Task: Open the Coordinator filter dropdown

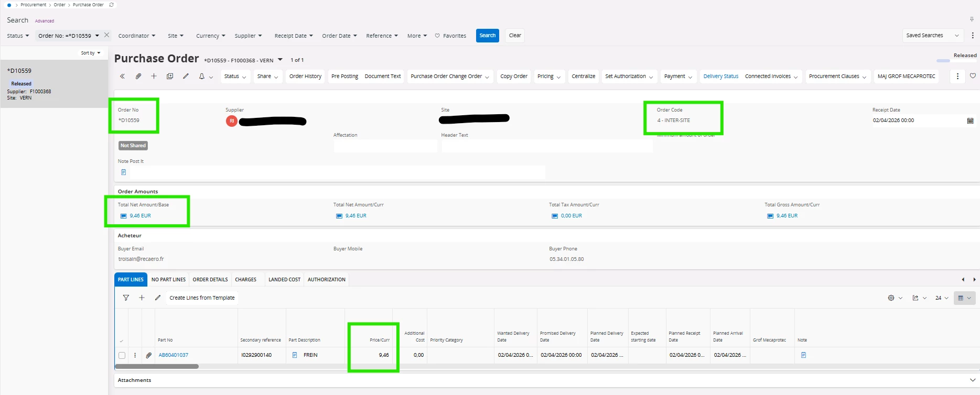Action: coord(137,36)
